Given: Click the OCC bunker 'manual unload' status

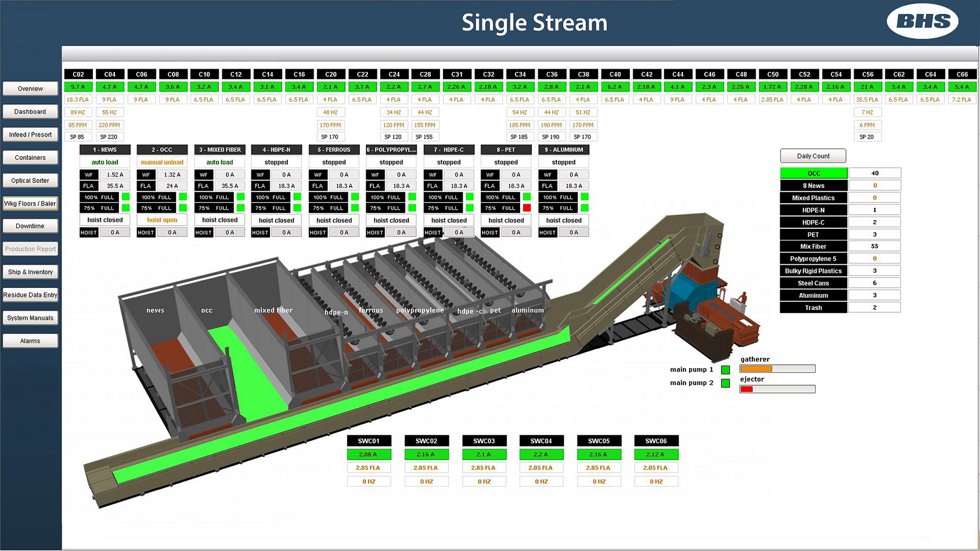Looking at the screenshot, I should (162, 163).
